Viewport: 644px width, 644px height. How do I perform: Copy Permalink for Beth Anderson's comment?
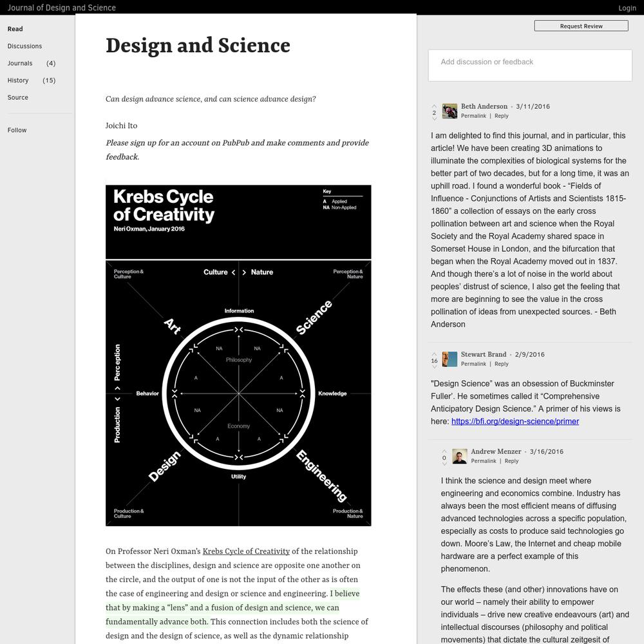point(473,116)
